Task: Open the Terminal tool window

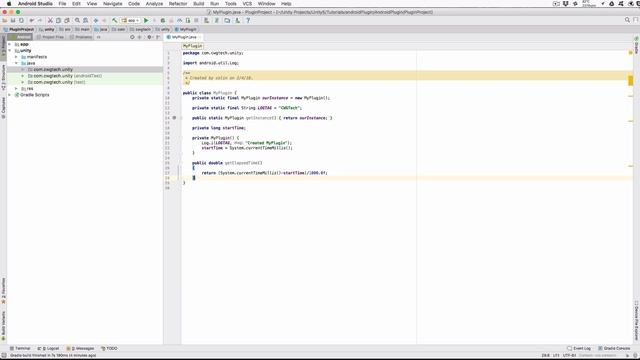Action: click(x=20, y=349)
